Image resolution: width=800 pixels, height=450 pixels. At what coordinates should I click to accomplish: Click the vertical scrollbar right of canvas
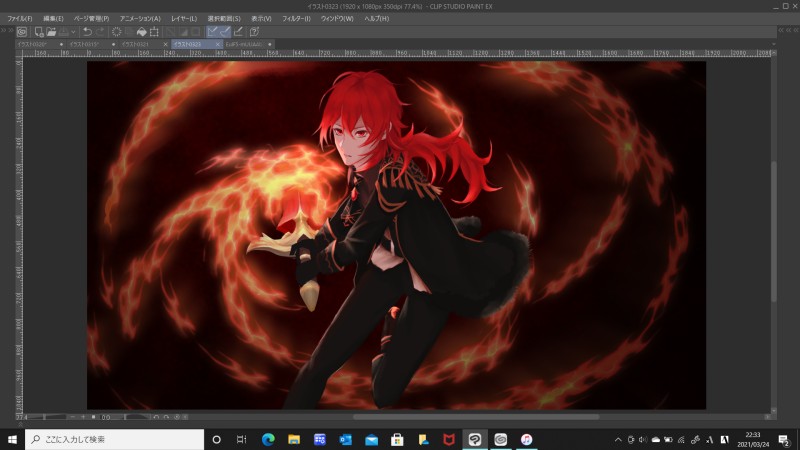point(773,231)
